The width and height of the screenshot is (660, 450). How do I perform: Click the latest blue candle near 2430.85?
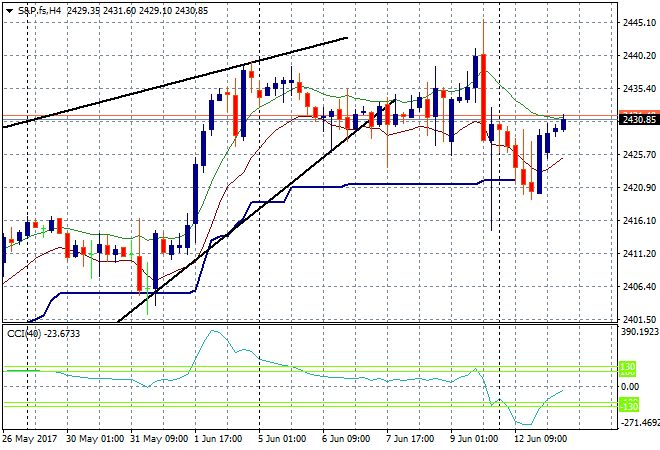tap(564, 124)
